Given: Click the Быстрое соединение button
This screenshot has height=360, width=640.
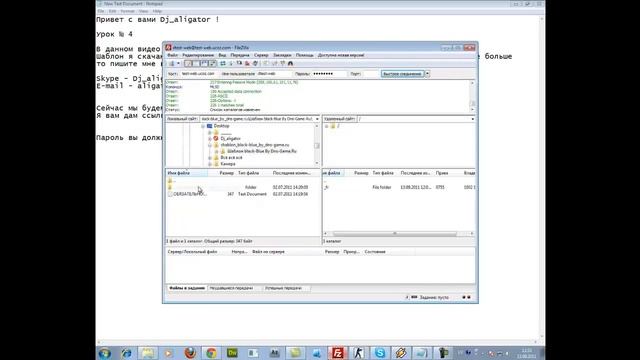Looking at the screenshot, I should [402, 74].
